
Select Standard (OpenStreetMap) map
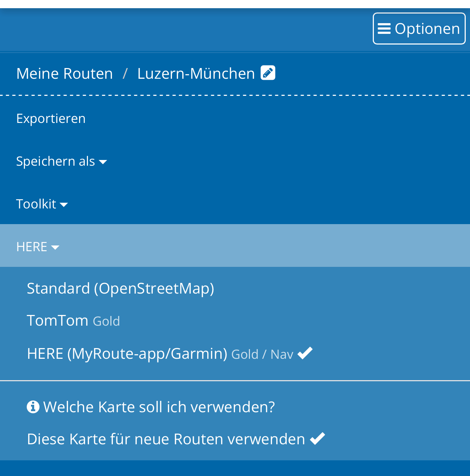pos(121,289)
